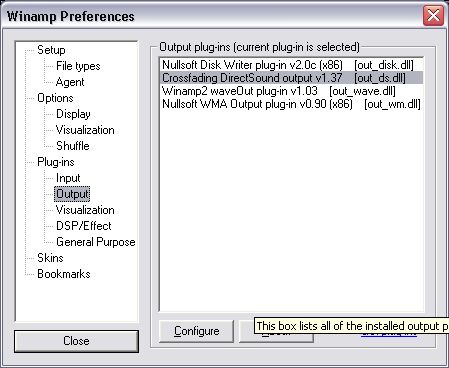Screen dimensions: 449x368
Task: Select Nullsoft Disk Writer plug-in v2.0c
Action: click(x=291, y=65)
